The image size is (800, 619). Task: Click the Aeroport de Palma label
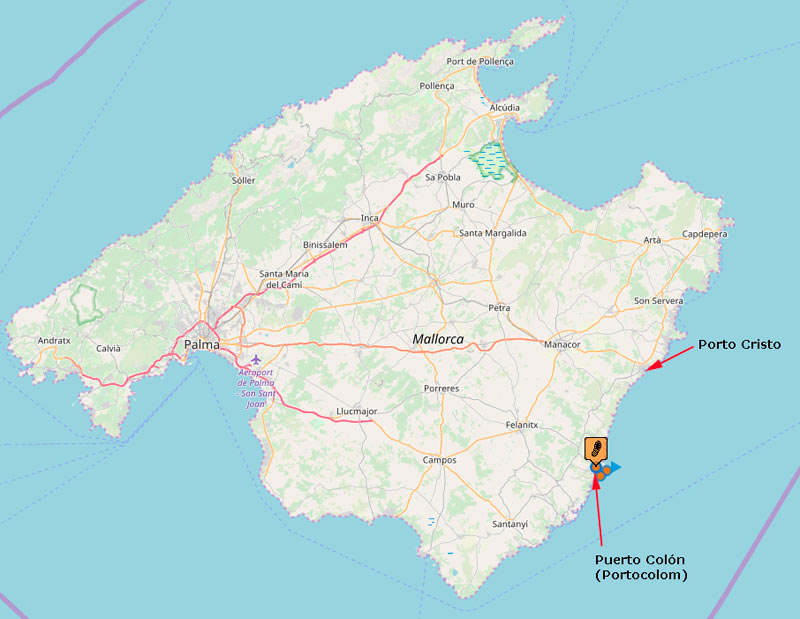click(x=256, y=388)
